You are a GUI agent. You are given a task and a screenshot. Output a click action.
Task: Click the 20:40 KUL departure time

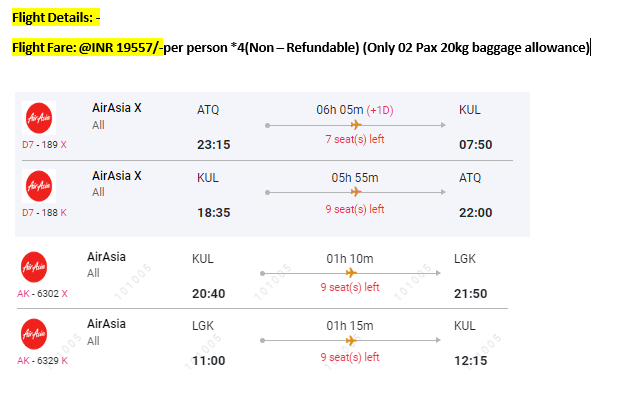[208, 293]
